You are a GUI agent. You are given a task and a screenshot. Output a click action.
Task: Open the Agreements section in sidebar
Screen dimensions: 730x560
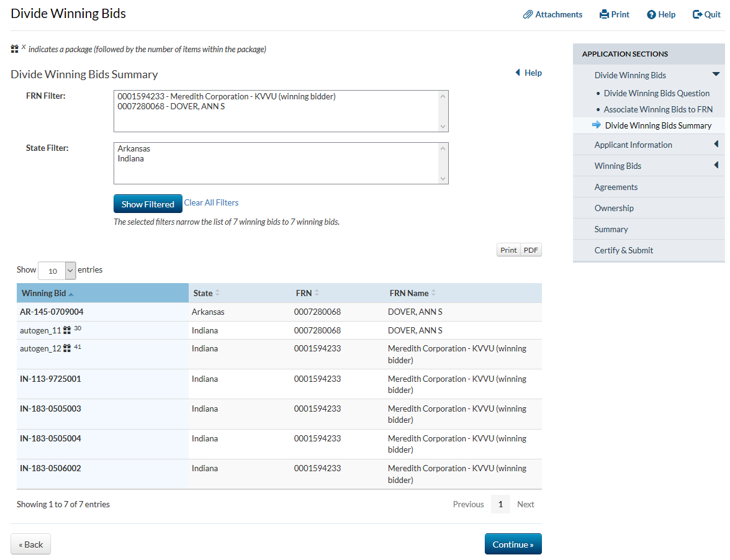pyautogui.click(x=616, y=187)
